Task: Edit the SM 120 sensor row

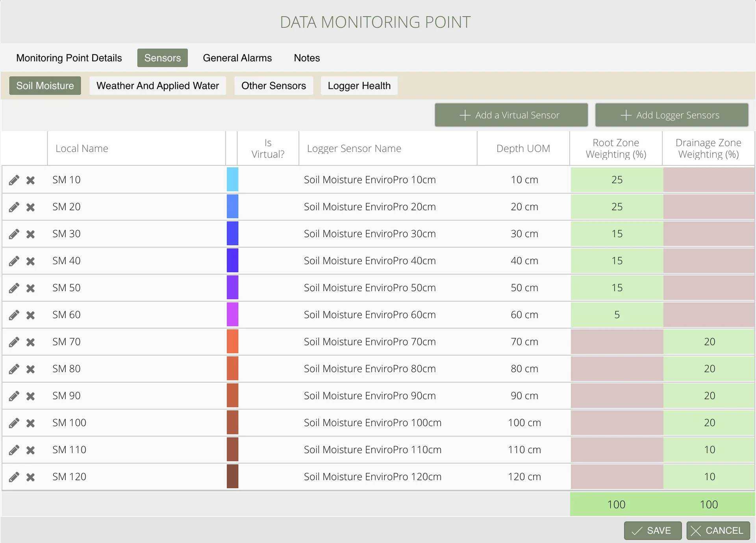Action: click(x=14, y=477)
